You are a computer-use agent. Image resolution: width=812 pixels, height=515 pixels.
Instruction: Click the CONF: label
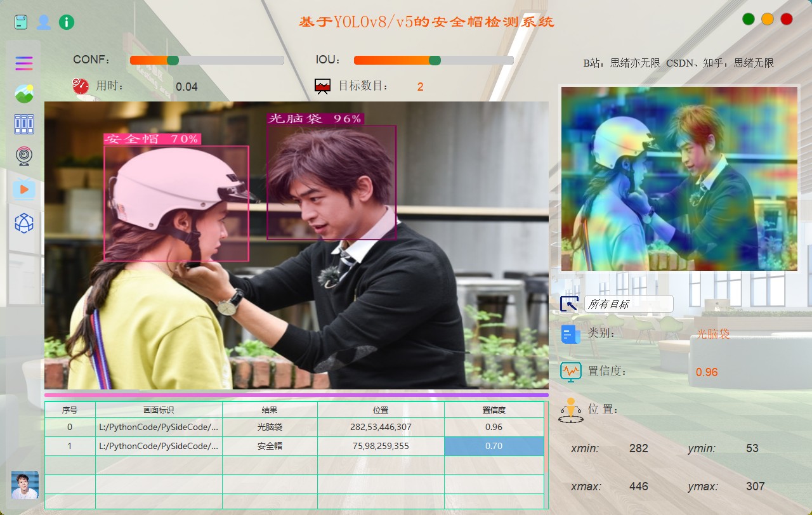click(92, 60)
